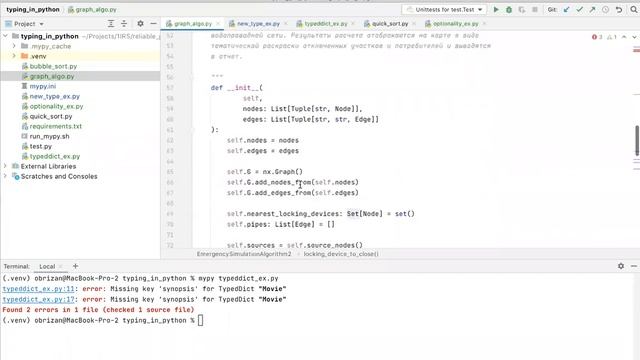Open typeddict_ex.py:17 error link in terminal
640x360 pixels.
pos(38,299)
